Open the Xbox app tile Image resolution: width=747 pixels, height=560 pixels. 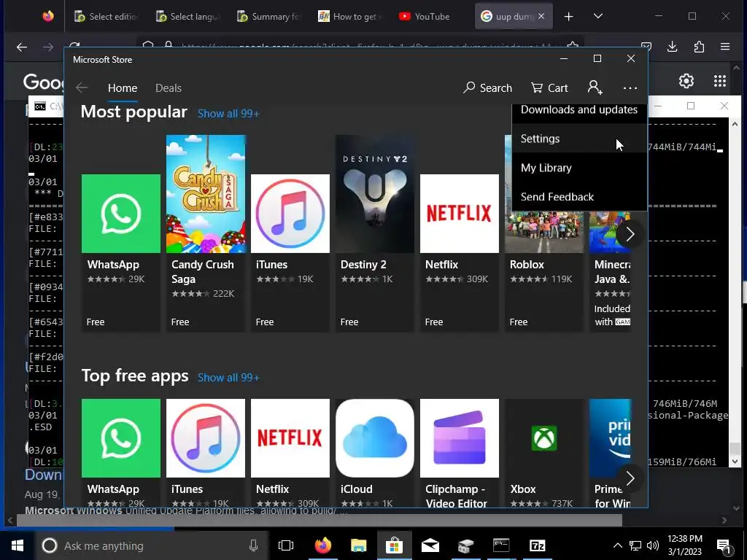[544, 452]
